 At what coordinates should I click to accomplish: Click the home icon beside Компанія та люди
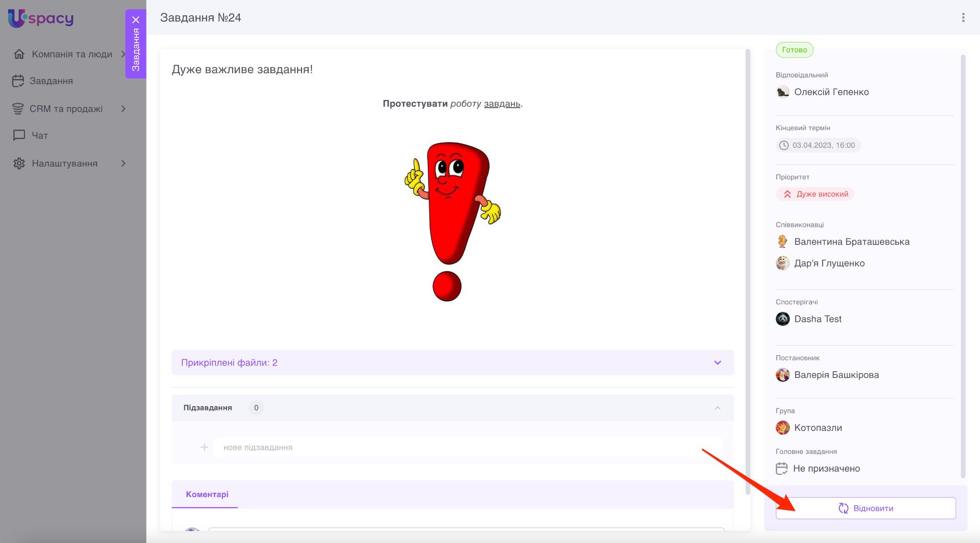point(19,54)
